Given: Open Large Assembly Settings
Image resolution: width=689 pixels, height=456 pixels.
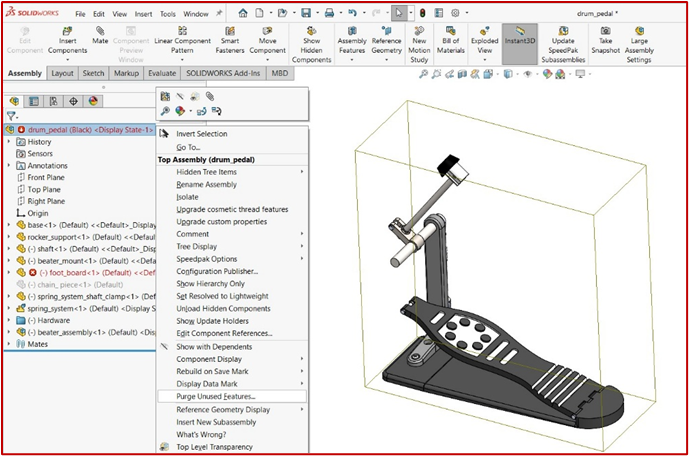Looking at the screenshot, I should (x=639, y=45).
